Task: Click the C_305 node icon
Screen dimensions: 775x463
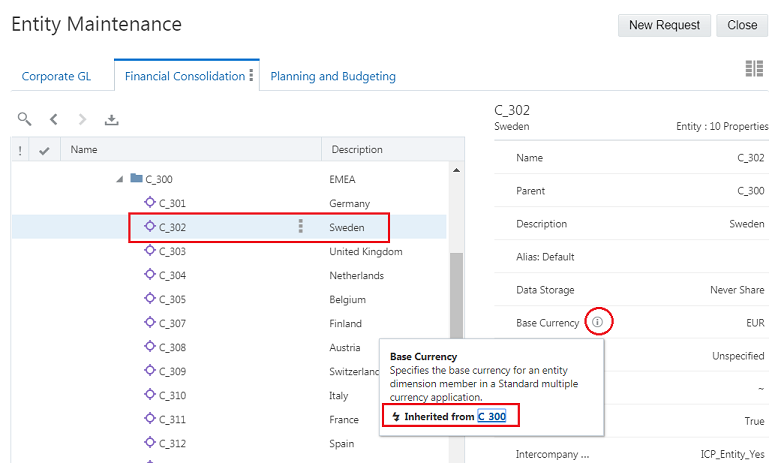Action: (150, 298)
